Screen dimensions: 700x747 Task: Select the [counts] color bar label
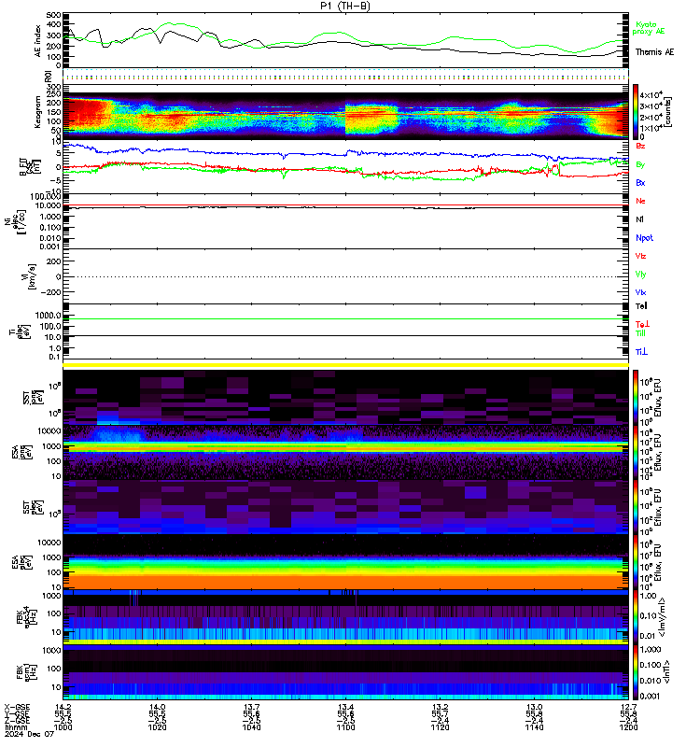tap(667, 112)
